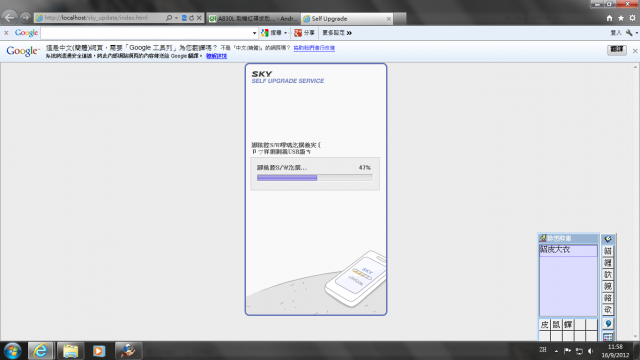Pick the 歌 candidate character button
The height and width of the screenshot is (360, 640).
pyautogui.click(x=608, y=310)
